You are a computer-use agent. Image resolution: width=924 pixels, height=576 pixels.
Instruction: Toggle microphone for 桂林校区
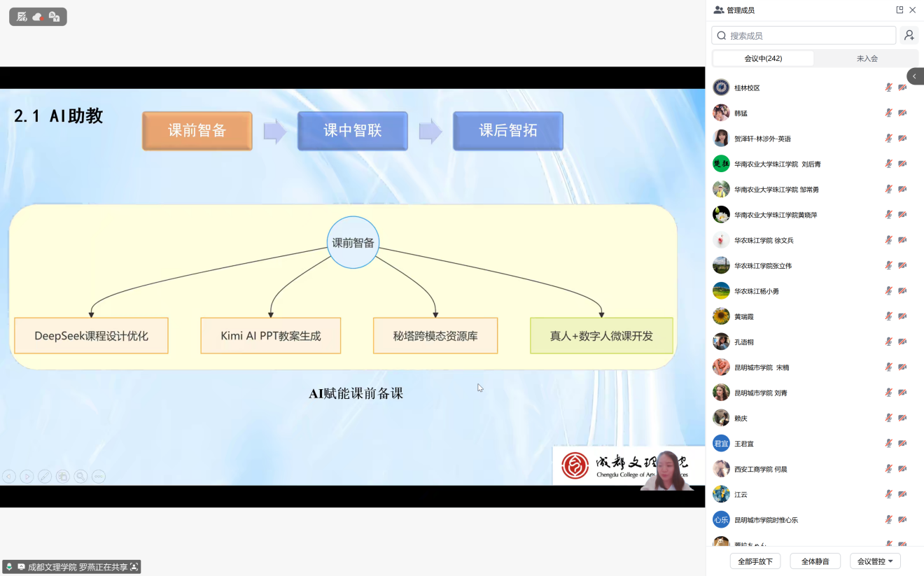[x=888, y=87]
